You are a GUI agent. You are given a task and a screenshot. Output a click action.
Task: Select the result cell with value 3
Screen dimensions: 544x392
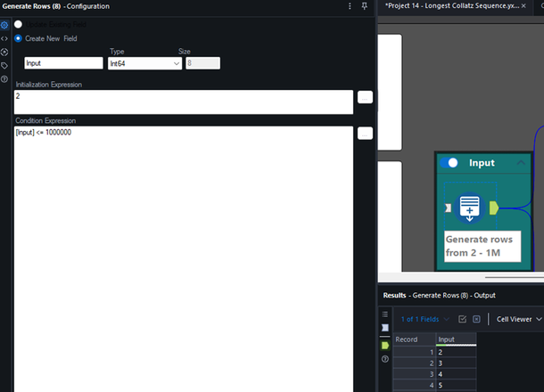point(456,363)
